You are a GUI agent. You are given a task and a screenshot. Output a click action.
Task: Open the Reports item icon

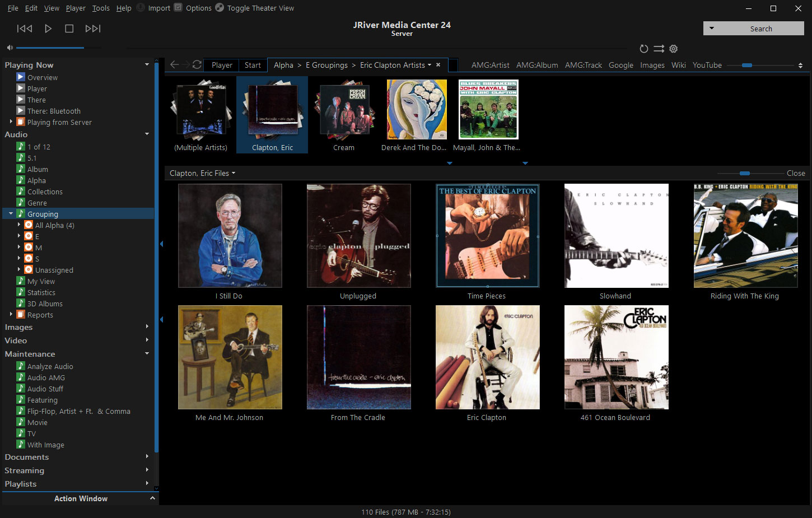point(21,314)
